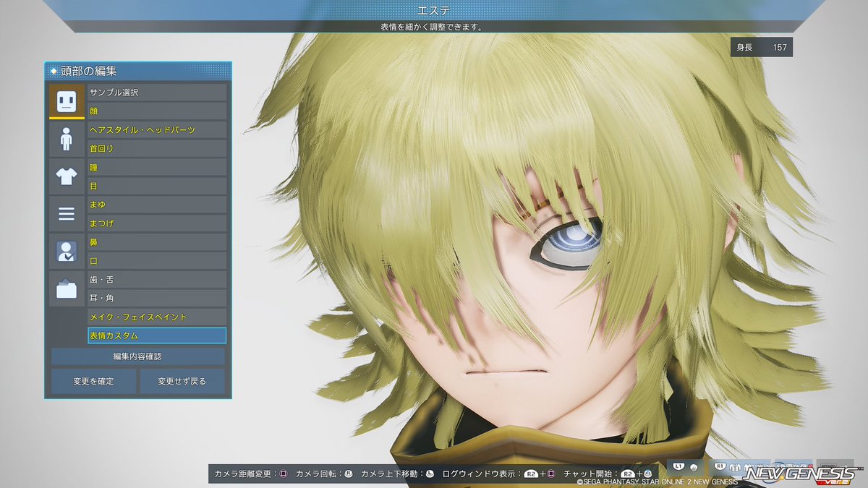This screenshot has width=868, height=488.
Task: Click the エステ screen title
Action: (434, 9)
